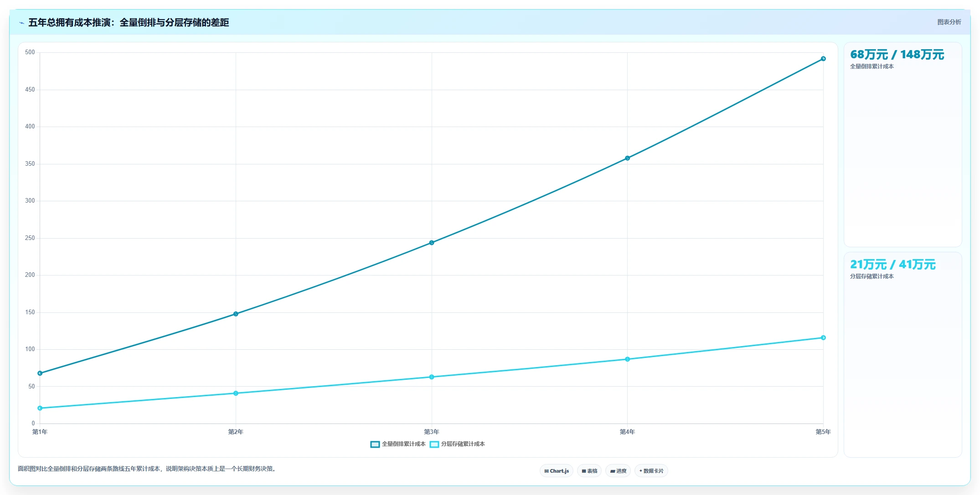
Task: Click the y-axis value 100
Action: coord(30,349)
